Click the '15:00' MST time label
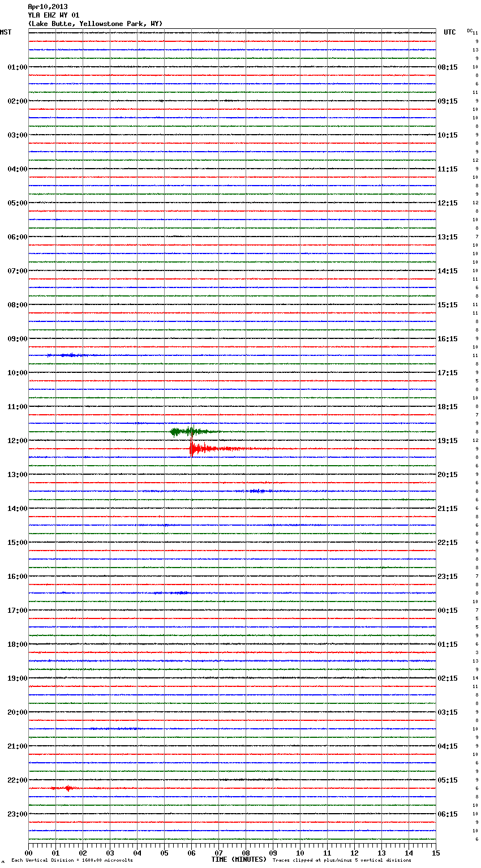481x868 pixels. [x=18, y=543]
